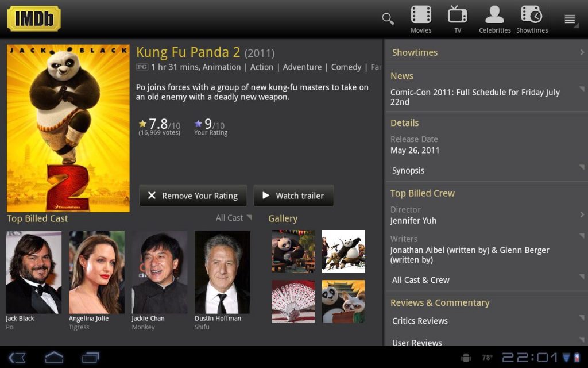
Task: Tap the Kung Fu Panda 2 title
Action: pyautogui.click(x=188, y=52)
